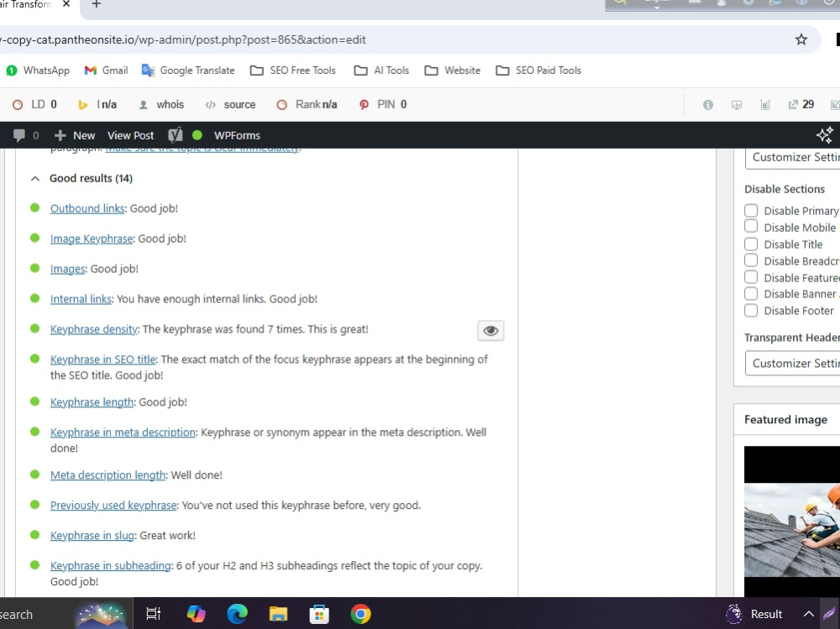The width and height of the screenshot is (840, 629).
Task: Click the featured image roofer thumbnail
Action: [792, 522]
